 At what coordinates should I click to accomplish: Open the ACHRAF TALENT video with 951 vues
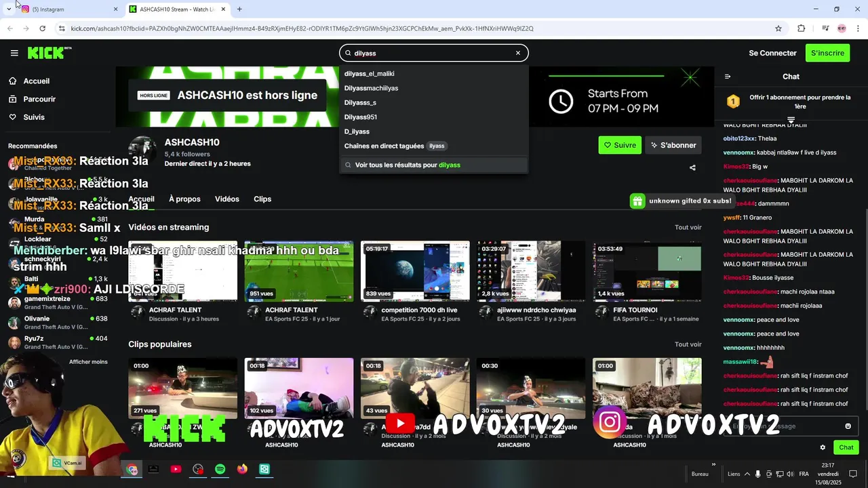[x=299, y=271]
